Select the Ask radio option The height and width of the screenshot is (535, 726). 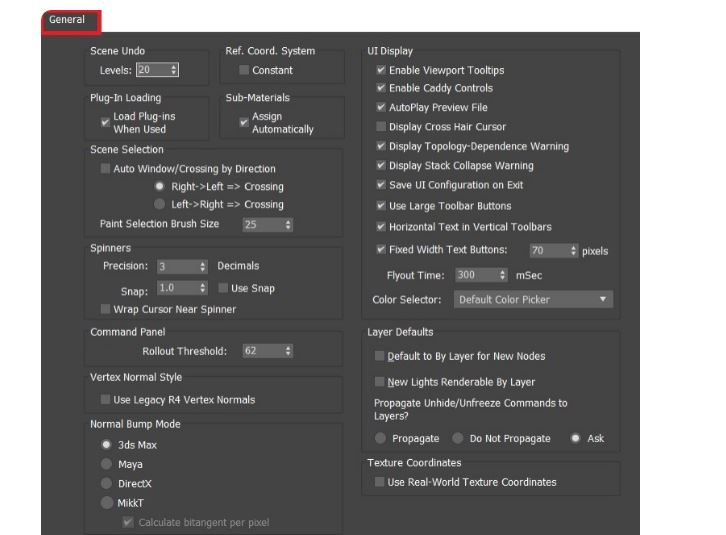[575, 438]
